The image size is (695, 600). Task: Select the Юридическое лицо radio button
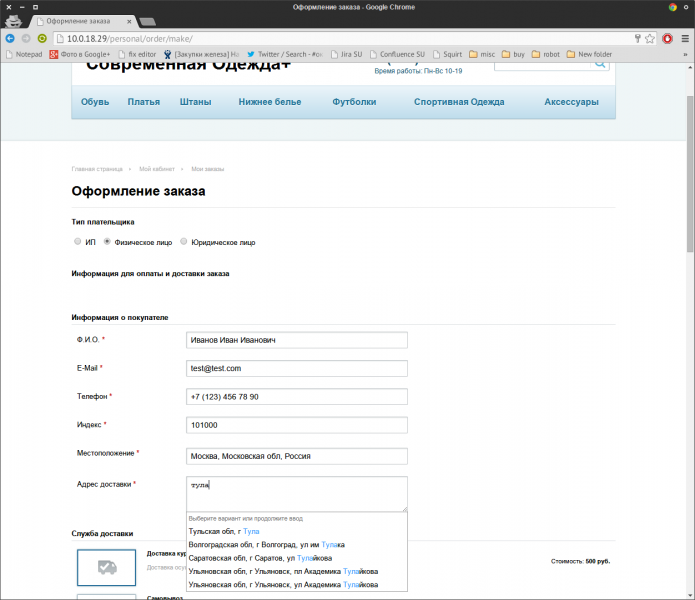[183, 242]
